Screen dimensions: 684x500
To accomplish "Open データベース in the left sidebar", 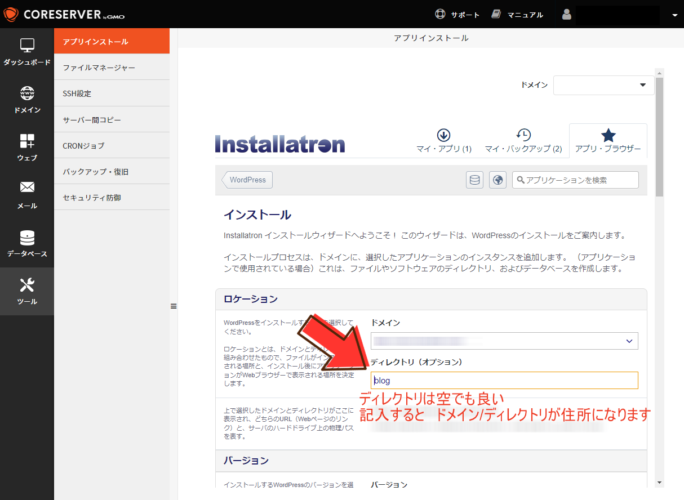I will pos(27,243).
